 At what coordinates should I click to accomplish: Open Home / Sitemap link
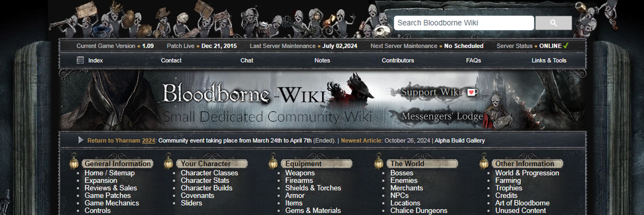point(109,173)
